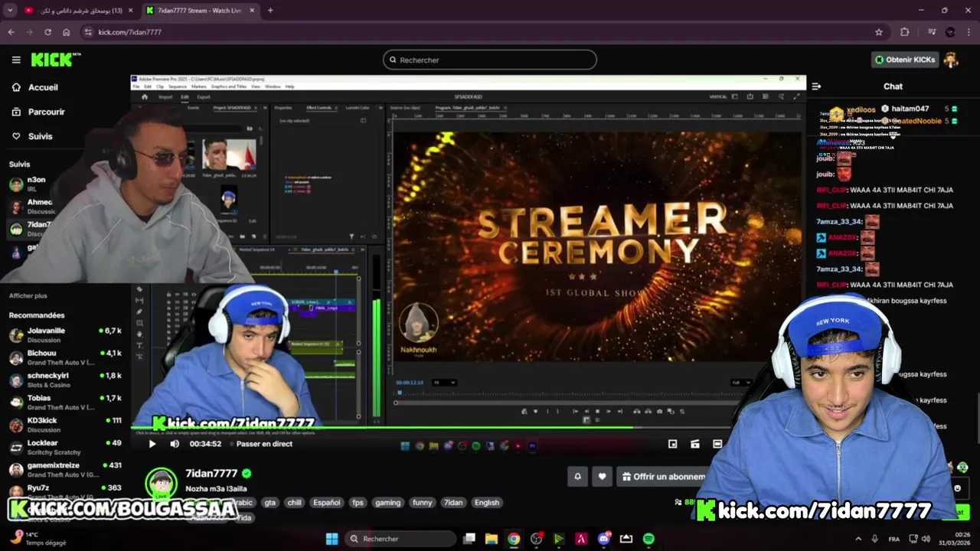
Task: Open recommended channel schneckyirl
Action: click(x=65, y=380)
